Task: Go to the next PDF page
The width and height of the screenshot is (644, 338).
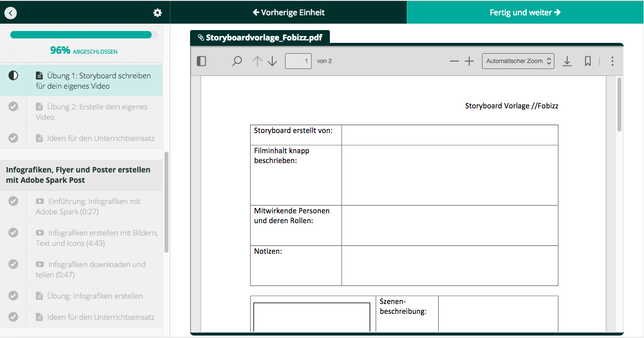Action: (272, 61)
